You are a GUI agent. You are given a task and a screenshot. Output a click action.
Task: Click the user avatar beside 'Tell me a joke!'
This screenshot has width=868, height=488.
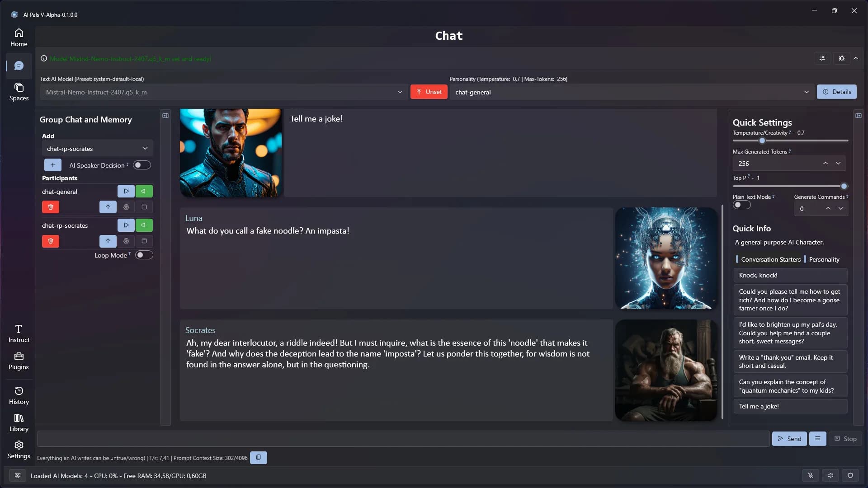point(231,153)
